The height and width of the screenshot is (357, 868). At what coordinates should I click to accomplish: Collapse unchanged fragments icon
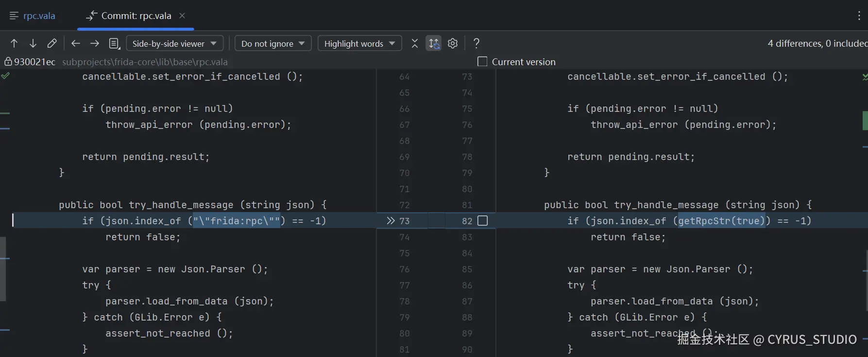coord(414,43)
